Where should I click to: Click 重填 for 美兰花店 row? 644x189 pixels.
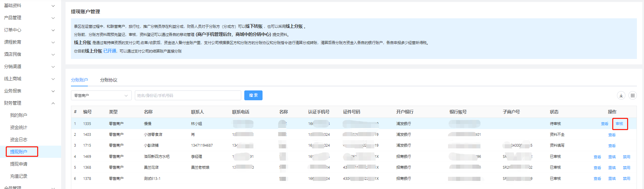click(612, 168)
